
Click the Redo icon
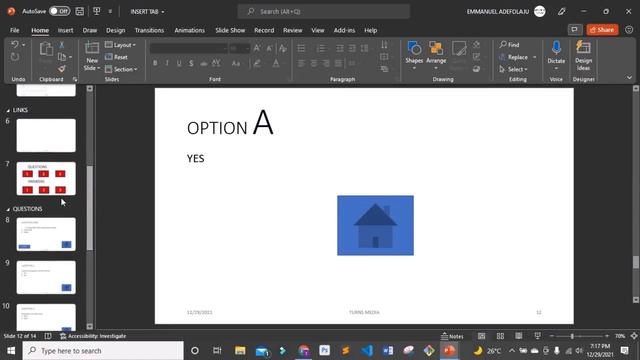pyautogui.click(x=15, y=57)
